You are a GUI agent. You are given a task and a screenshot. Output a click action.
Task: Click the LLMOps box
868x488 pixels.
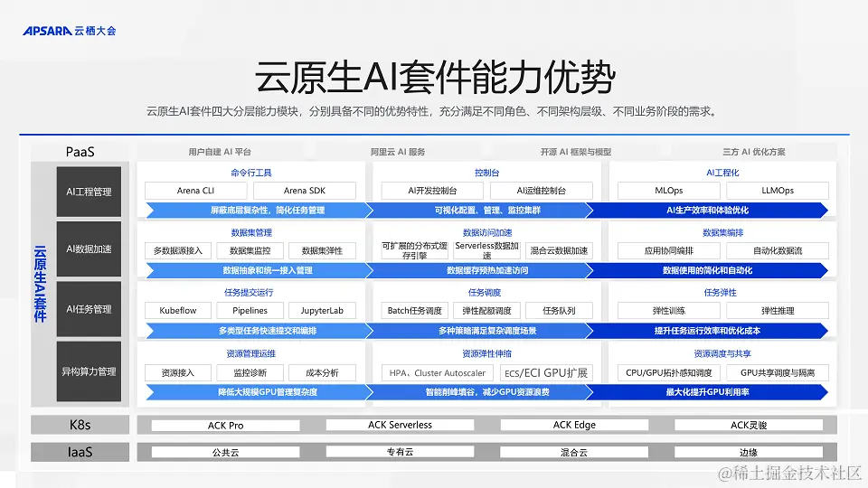778,191
